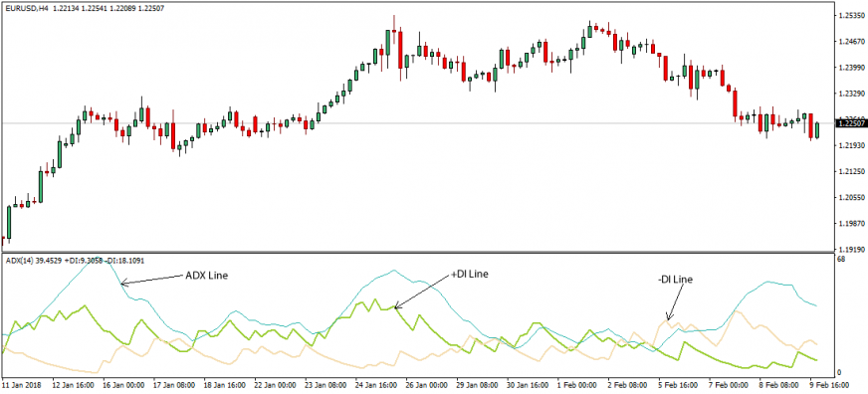
Task: Click the 17 Jan 08:00 time label
Action: [174, 385]
